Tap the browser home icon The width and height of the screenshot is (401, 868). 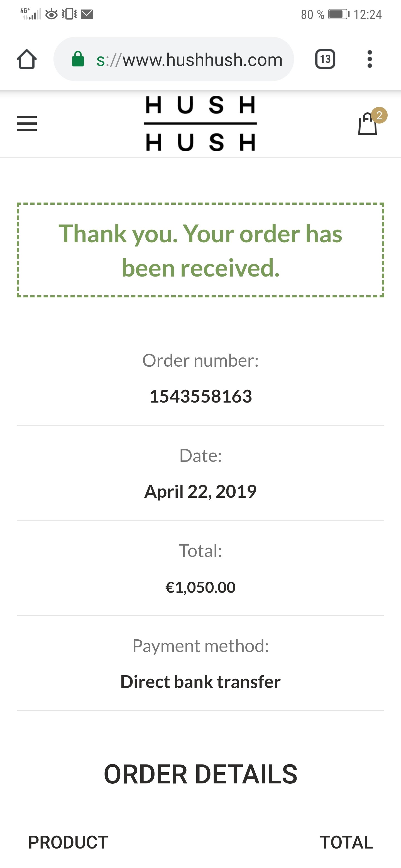[27, 59]
